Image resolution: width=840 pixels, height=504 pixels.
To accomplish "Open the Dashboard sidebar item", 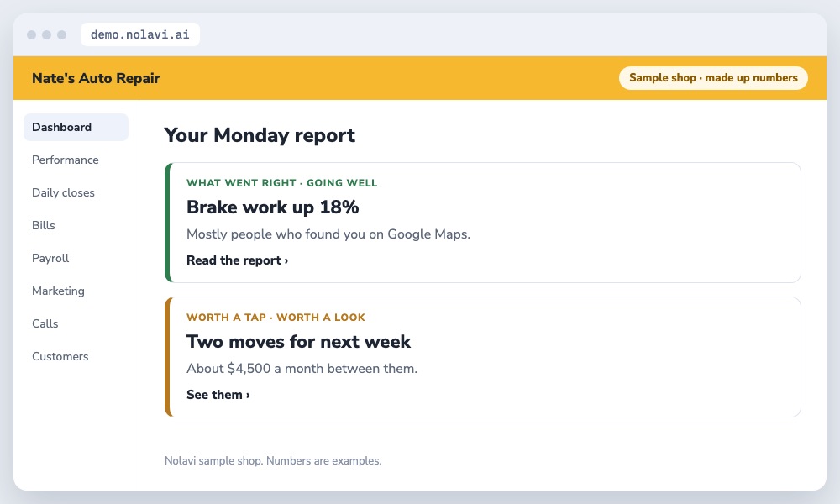I will pos(76,127).
